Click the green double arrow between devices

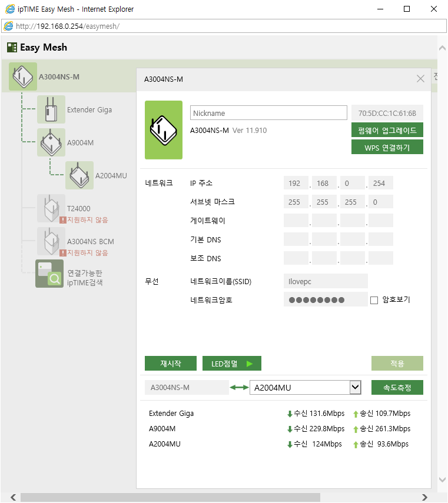click(x=240, y=388)
